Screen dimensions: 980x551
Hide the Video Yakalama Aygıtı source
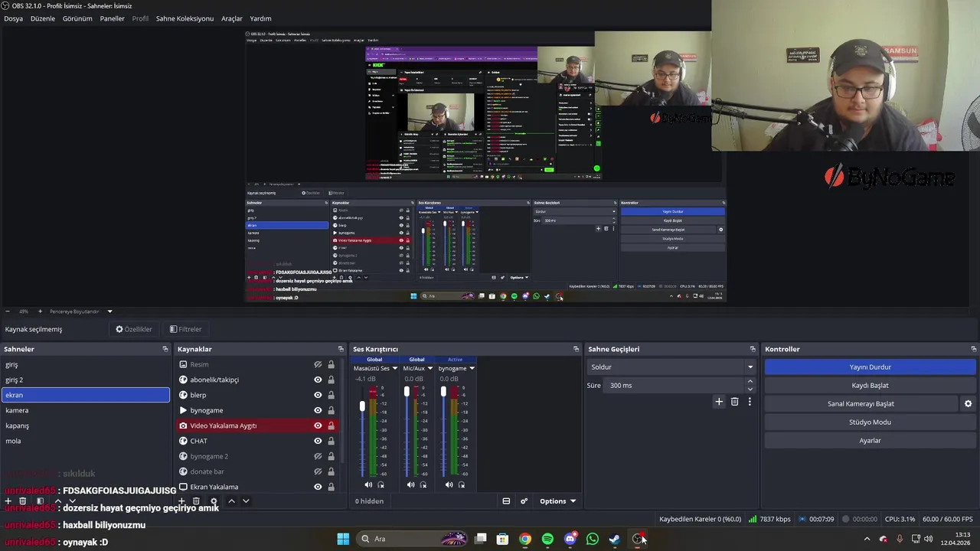(x=318, y=425)
